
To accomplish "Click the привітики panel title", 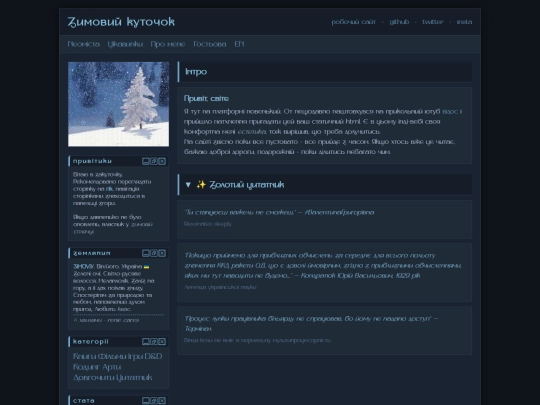I will coord(92,161).
